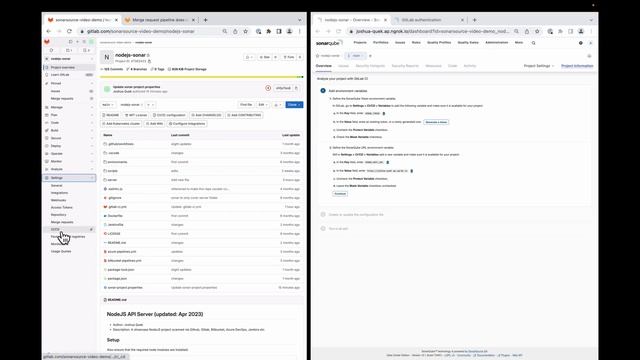The image size is (640, 360).
Task: Click the Continue button in the SonarQube tutorial
Action: (340, 193)
